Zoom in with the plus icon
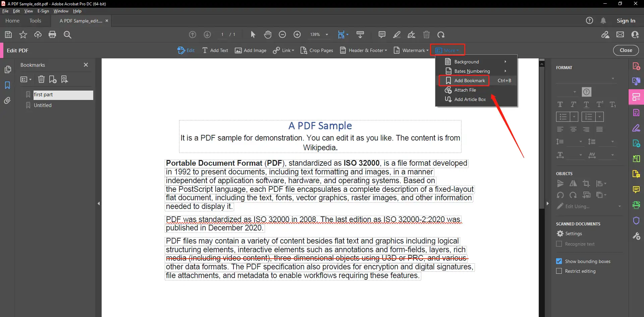 tap(297, 35)
